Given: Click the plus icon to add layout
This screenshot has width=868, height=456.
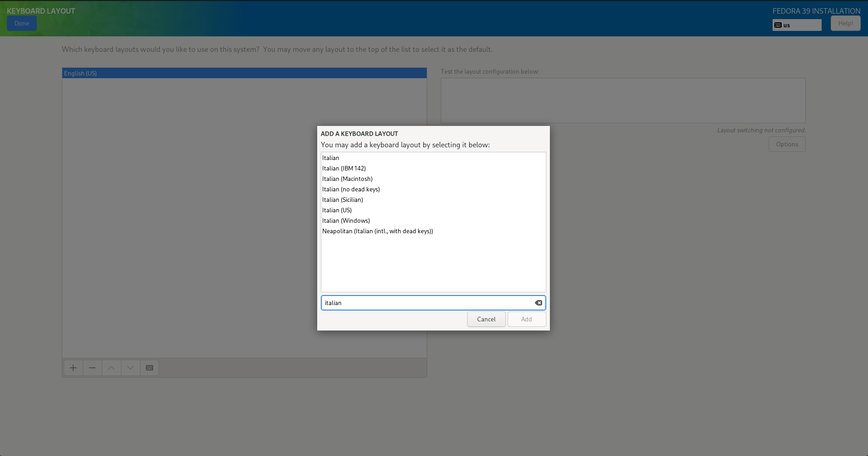Looking at the screenshot, I should pyautogui.click(x=73, y=368).
